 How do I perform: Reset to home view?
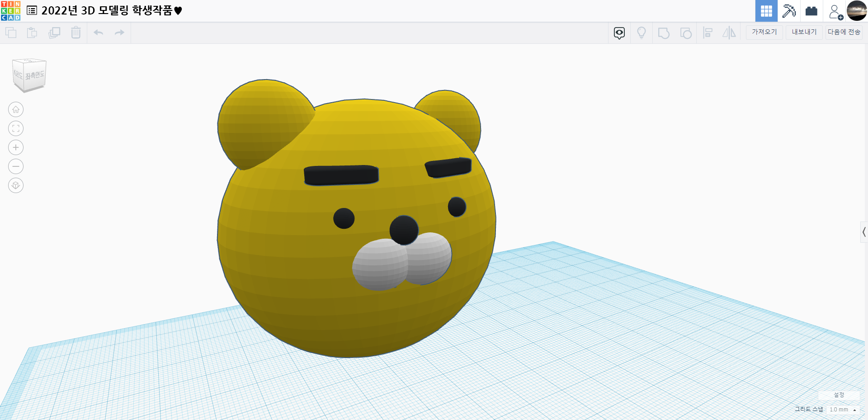[x=16, y=109]
